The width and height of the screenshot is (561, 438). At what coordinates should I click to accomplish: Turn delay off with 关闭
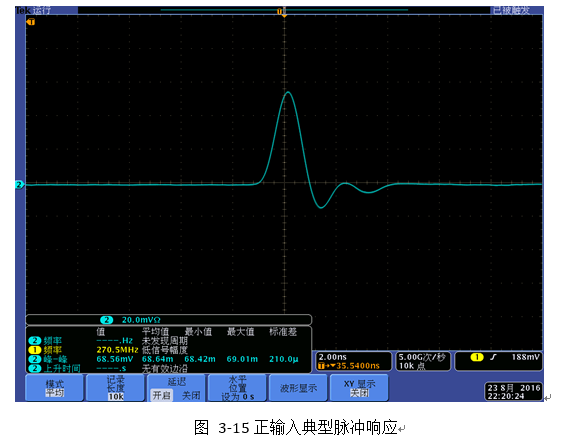tap(191, 395)
